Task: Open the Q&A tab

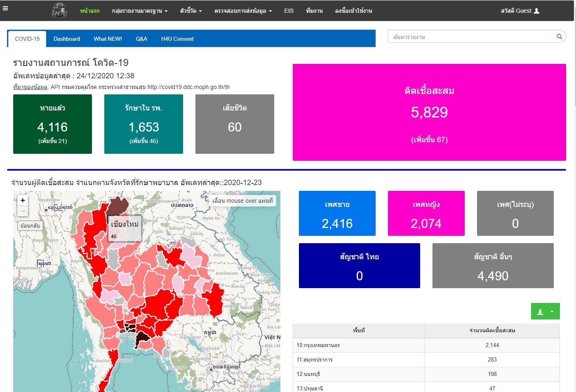Action: (x=141, y=39)
